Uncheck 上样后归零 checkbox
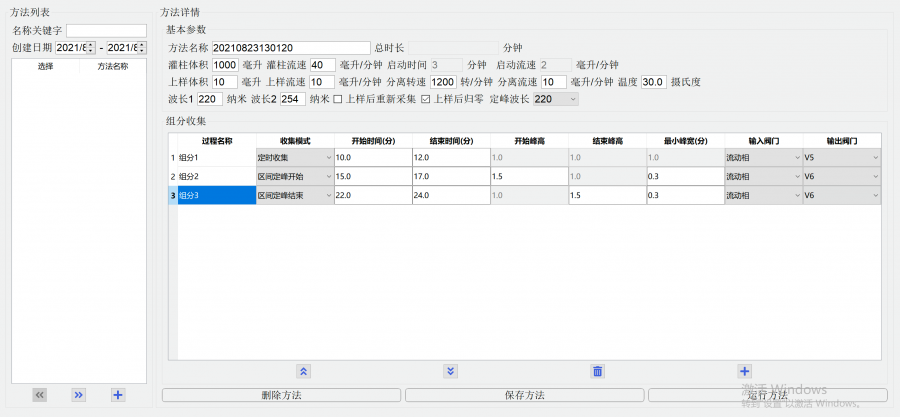Screen dimensions: 900x417 coord(426,99)
